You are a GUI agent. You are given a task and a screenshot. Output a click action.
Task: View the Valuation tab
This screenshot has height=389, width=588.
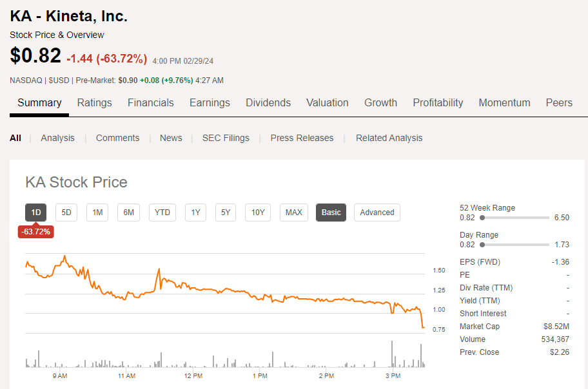327,102
